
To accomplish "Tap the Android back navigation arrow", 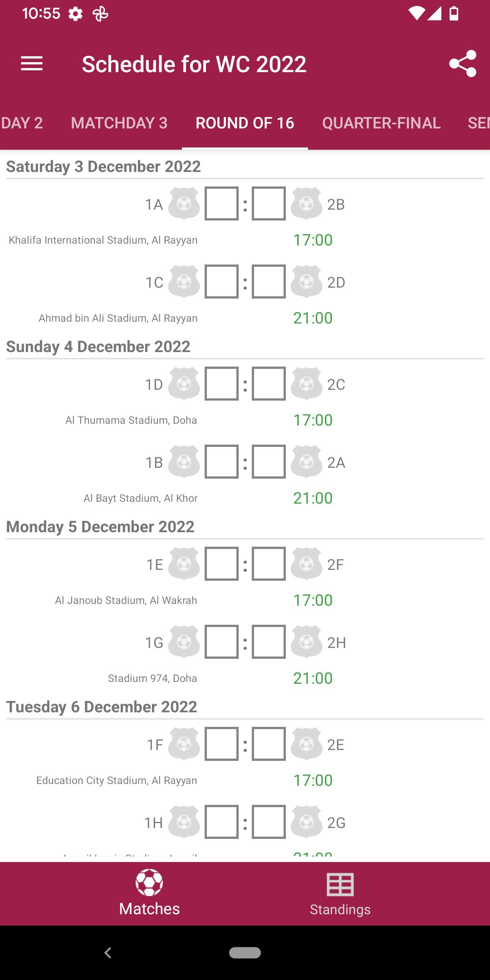I will 108,953.
